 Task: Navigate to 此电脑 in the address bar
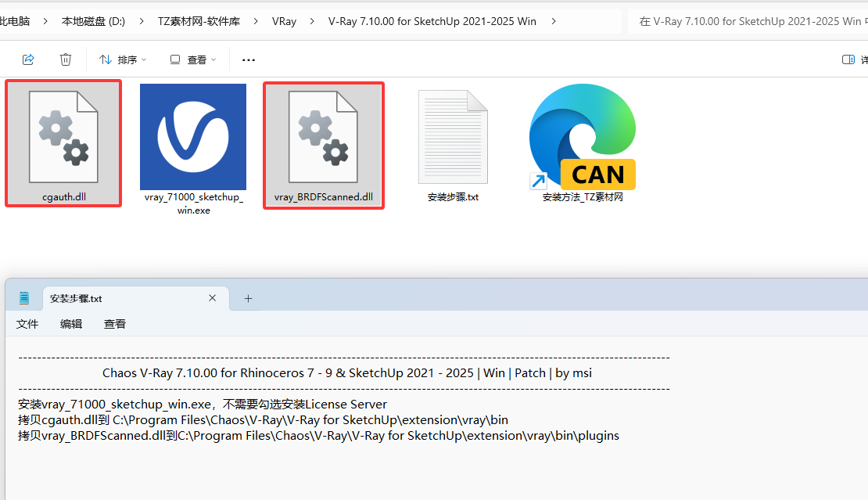[15, 21]
